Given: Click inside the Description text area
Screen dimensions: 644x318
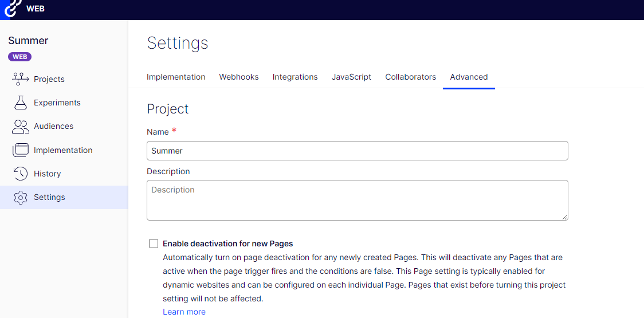Looking at the screenshot, I should pos(357,200).
